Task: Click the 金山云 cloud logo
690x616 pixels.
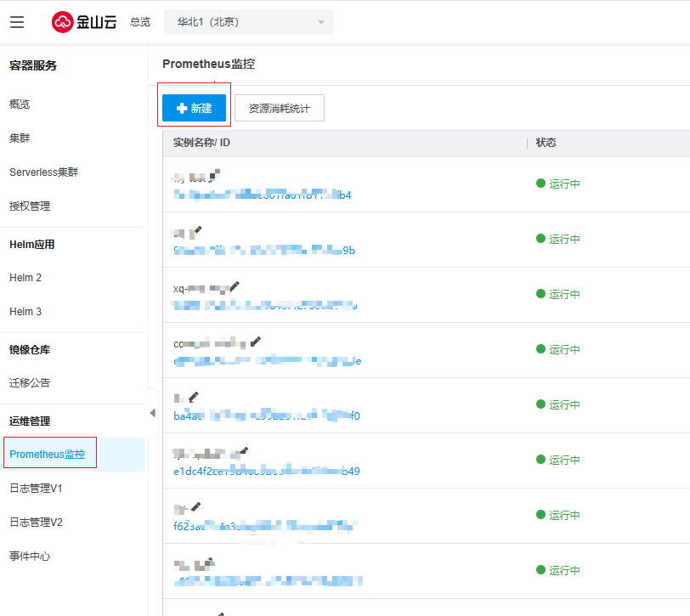Action: click(84, 22)
